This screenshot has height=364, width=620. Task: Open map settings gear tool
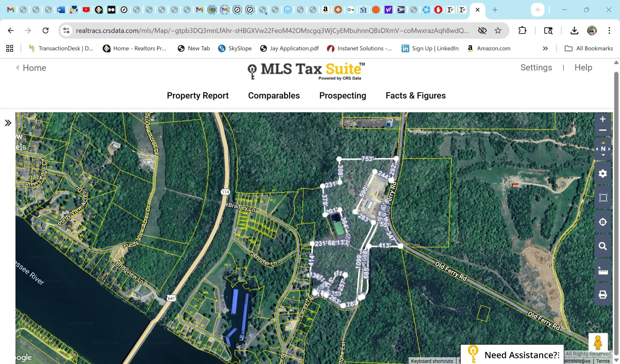(602, 174)
